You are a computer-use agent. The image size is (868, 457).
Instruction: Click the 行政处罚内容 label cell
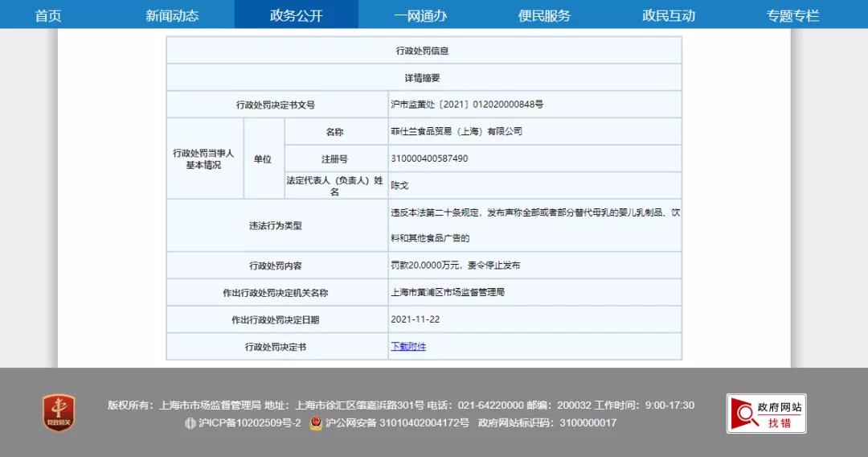click(x=276, y=266)
